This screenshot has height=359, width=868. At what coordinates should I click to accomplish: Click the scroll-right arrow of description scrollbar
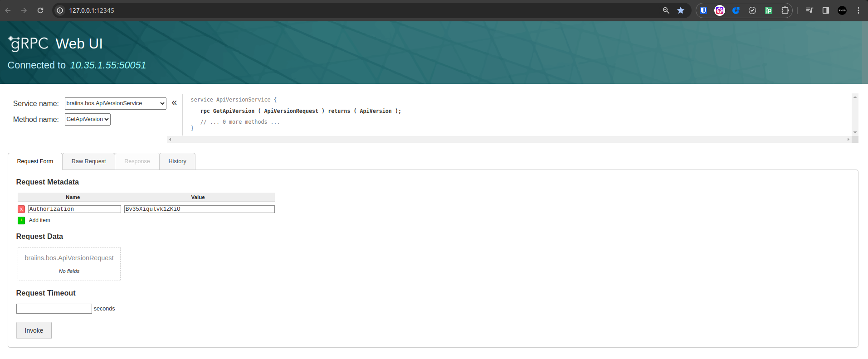point(848,139)
